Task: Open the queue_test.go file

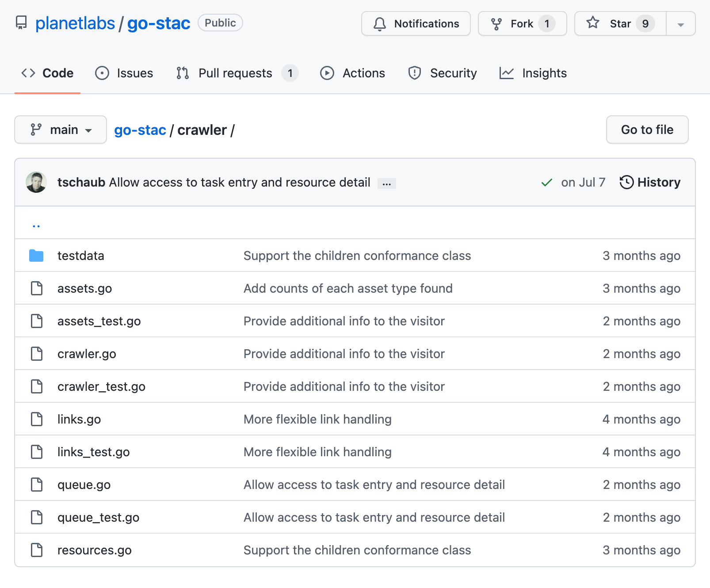Action: point(99,517)
